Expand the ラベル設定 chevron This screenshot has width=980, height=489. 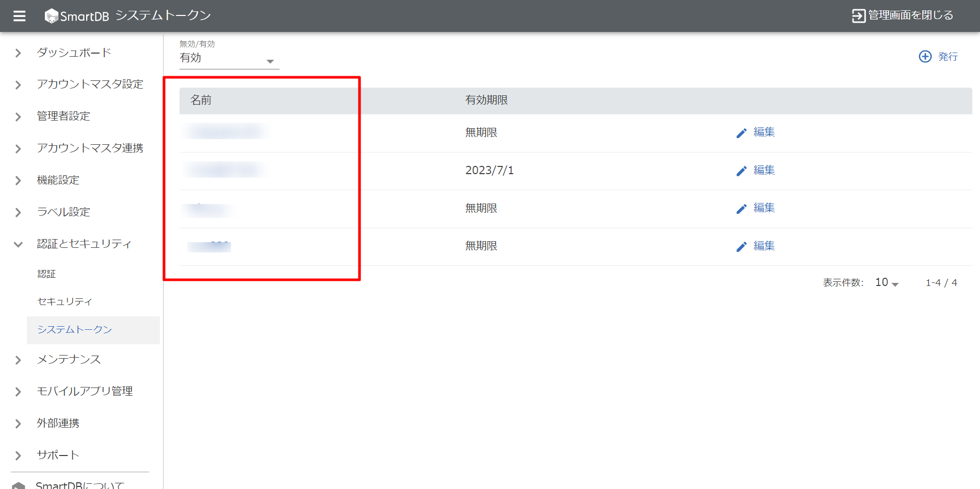tap(18, 212)
